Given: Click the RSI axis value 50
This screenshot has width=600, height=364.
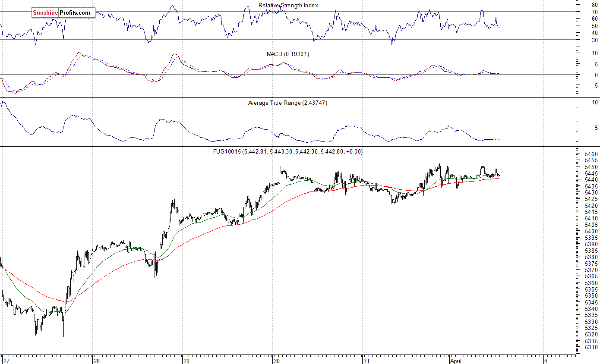Looking at the screenshot, I should pos(595,26).
